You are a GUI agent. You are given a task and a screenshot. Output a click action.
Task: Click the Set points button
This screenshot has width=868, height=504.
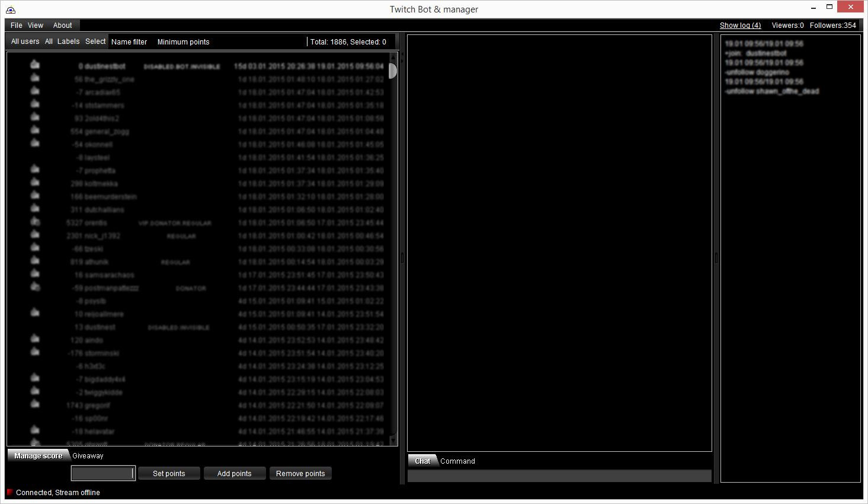click(x=169, y=474)
